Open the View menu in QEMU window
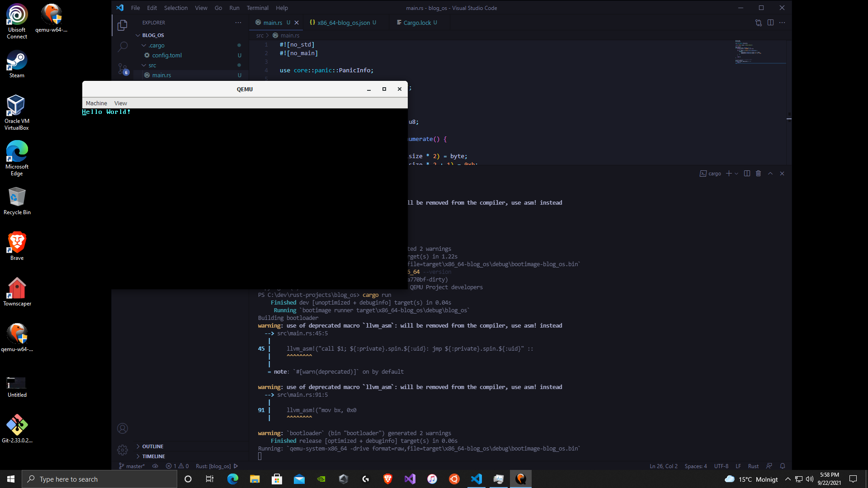This screenshot has width=868, height=488. coord(120,103)
